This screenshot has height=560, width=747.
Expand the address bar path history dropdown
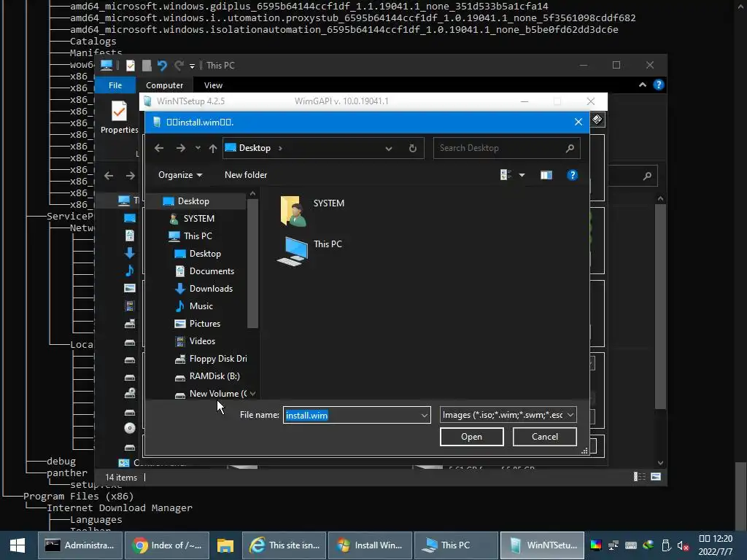tap(389, 148)
